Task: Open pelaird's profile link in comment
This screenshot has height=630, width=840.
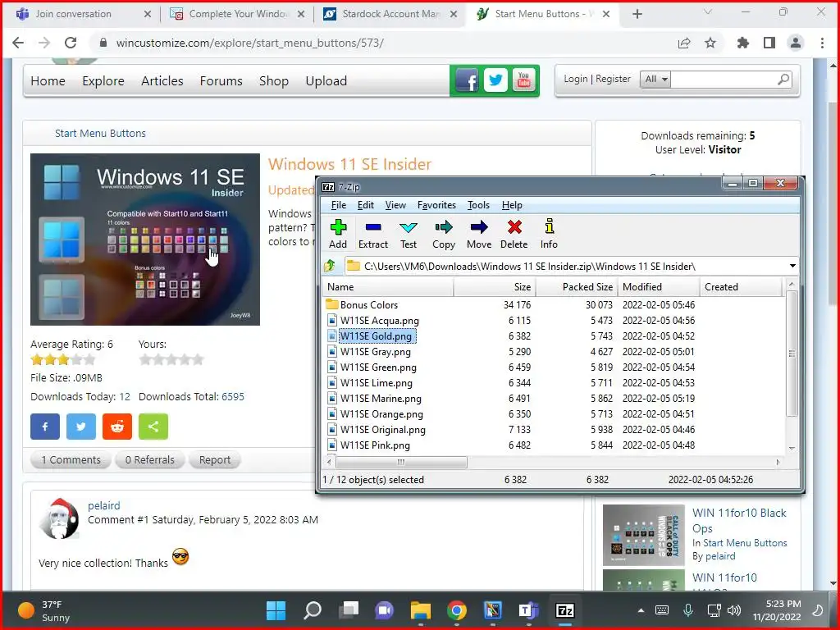Action: 104,505
